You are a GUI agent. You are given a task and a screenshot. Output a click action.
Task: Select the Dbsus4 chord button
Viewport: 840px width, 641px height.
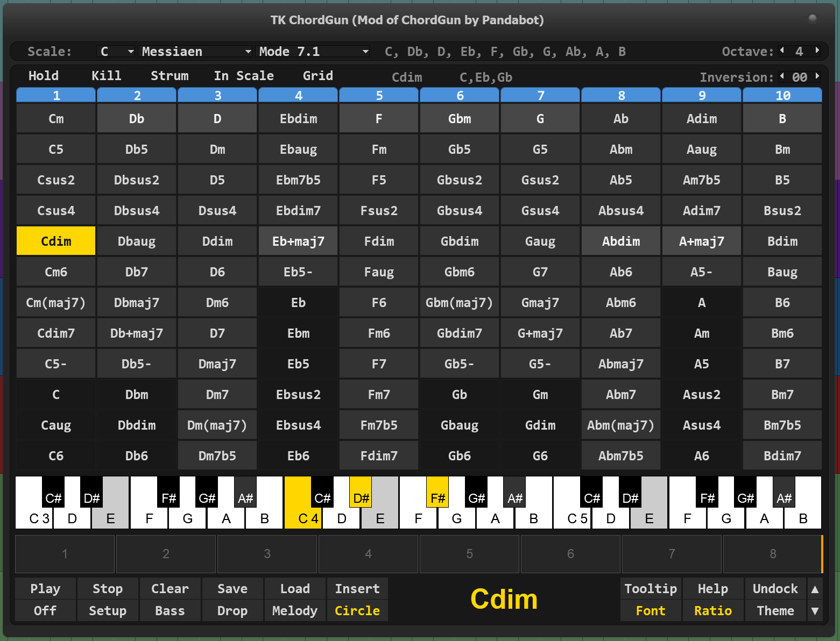coord(137,210)
